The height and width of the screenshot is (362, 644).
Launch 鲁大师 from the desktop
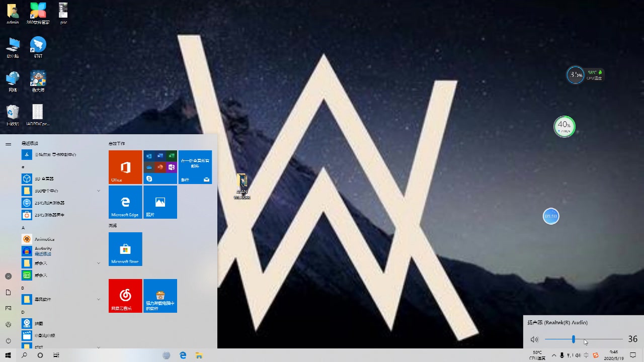pos(38,80)
